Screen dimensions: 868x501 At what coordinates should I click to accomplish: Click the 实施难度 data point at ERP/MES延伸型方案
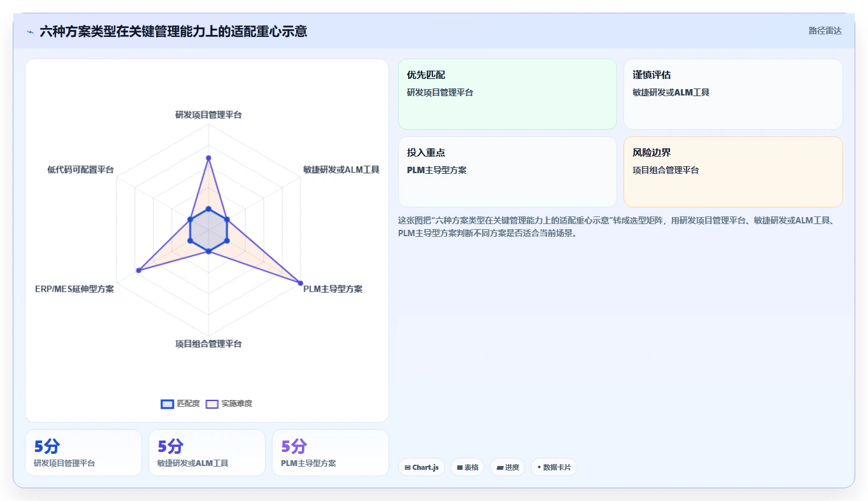point(139,271)
